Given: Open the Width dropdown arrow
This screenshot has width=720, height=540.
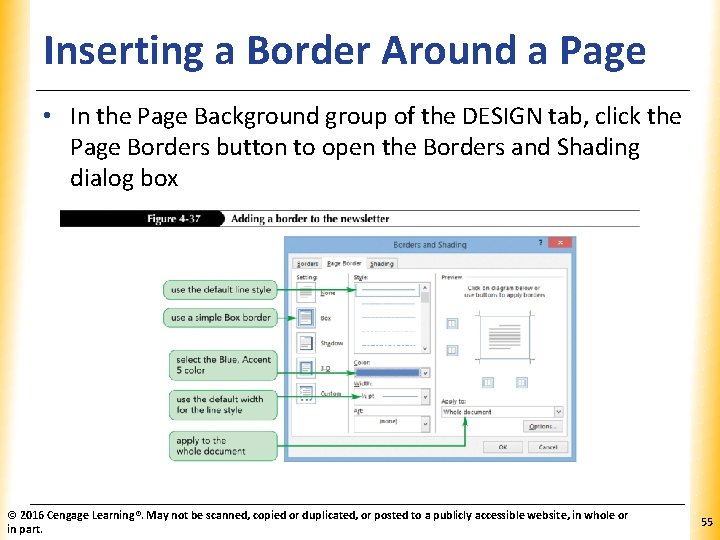Looking at the screenshot, I should pyautogui.click(x=425, y=396).
